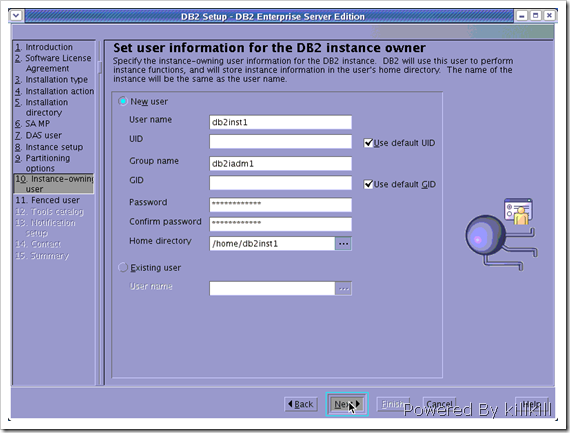
Task: Go to step 5 Installation directory
Action: click(41, 107)
